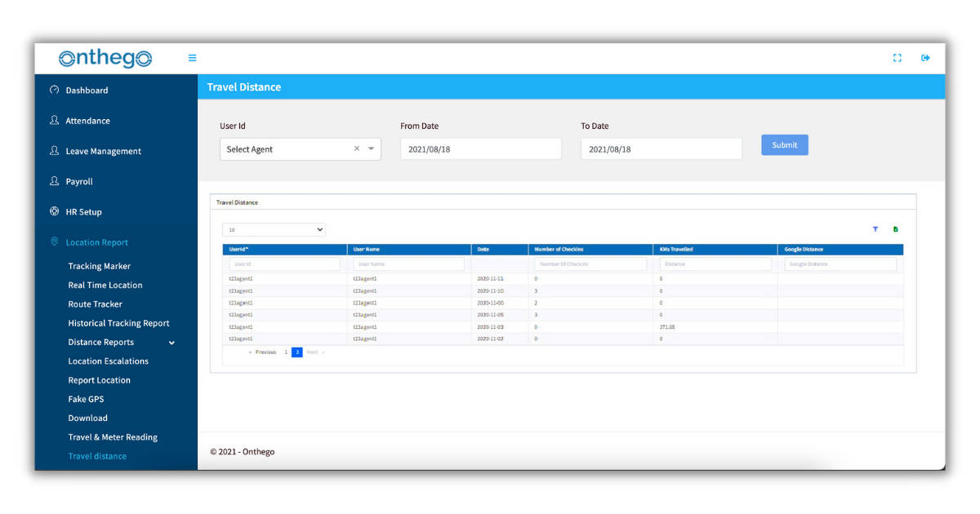Export the table using the Excel icon
This screenshot has width=980, height=514.
click(x=895, y=229)
